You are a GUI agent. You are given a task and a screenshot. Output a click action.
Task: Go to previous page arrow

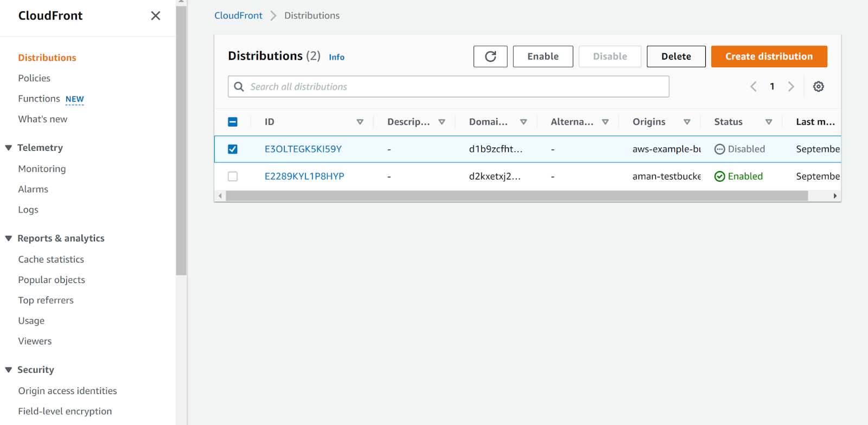754,87
